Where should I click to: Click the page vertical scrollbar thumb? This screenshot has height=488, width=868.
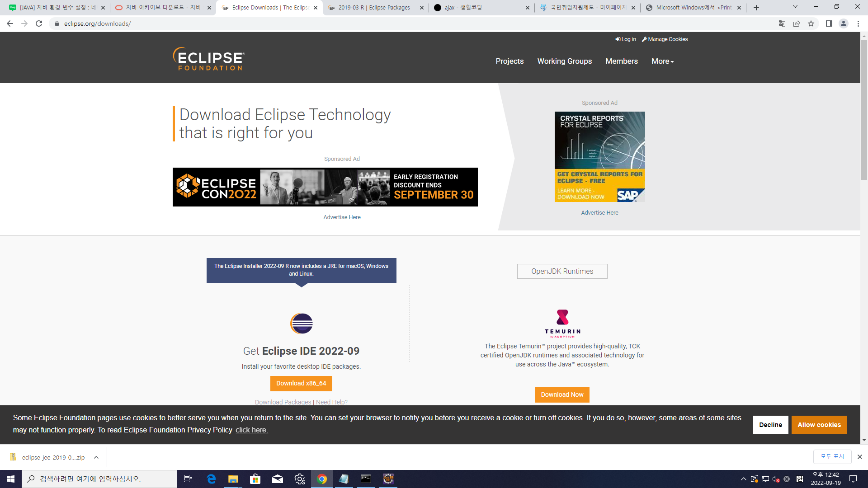[x=864, y=108]
